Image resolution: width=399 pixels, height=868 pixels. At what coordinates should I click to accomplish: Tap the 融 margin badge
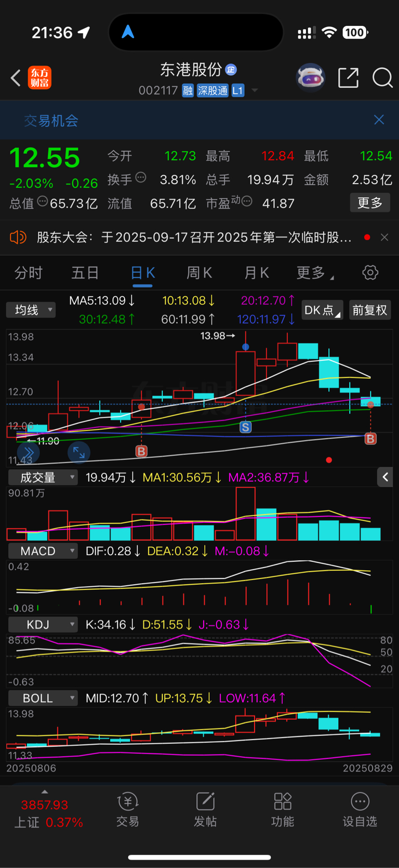click(188, 91)
